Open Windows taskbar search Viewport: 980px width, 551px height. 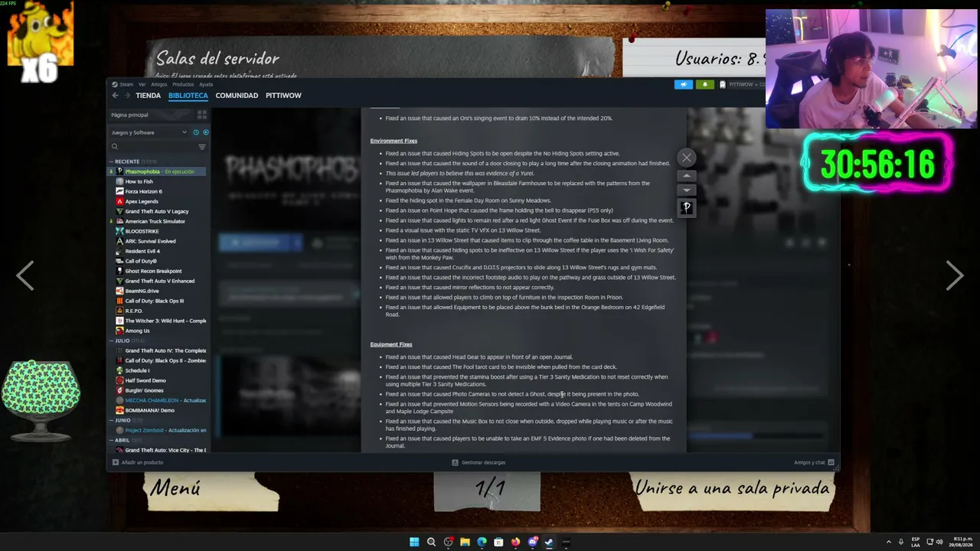click(431, 542)
